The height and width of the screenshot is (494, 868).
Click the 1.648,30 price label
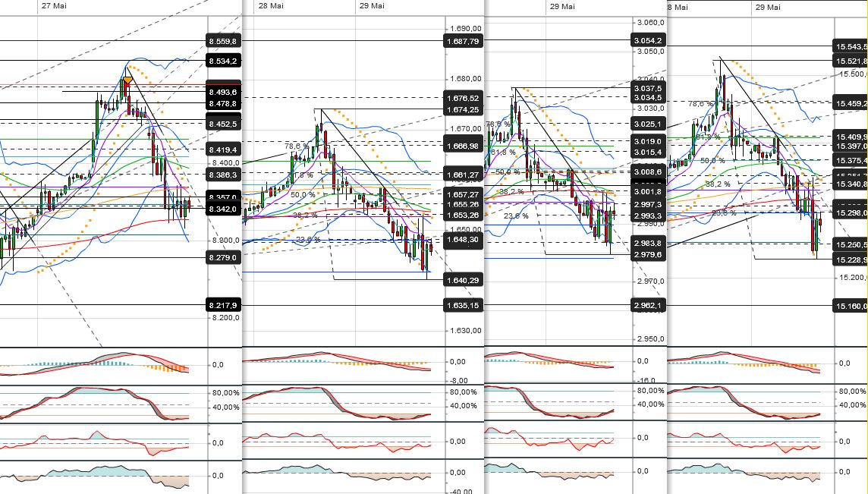pyautogui.click(x=464, y=239)
